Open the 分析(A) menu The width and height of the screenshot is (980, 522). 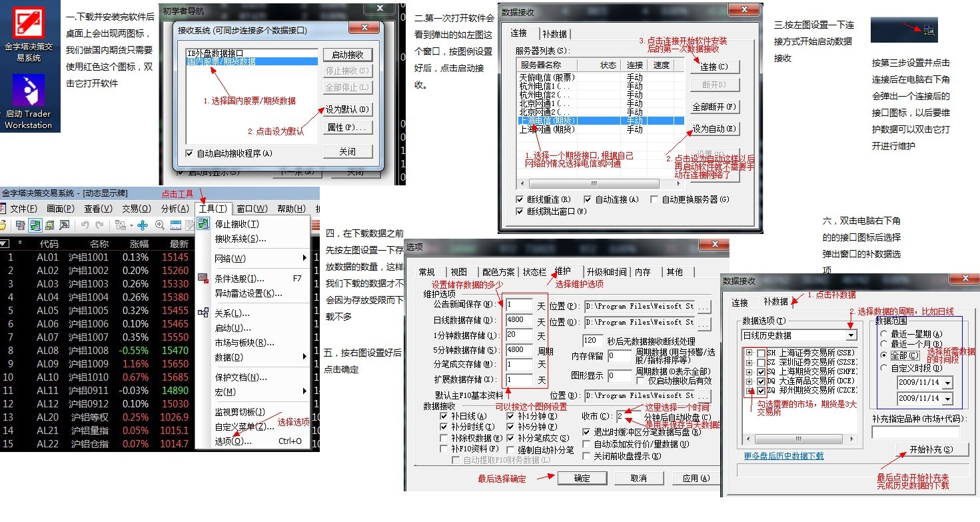pos(175,209)
